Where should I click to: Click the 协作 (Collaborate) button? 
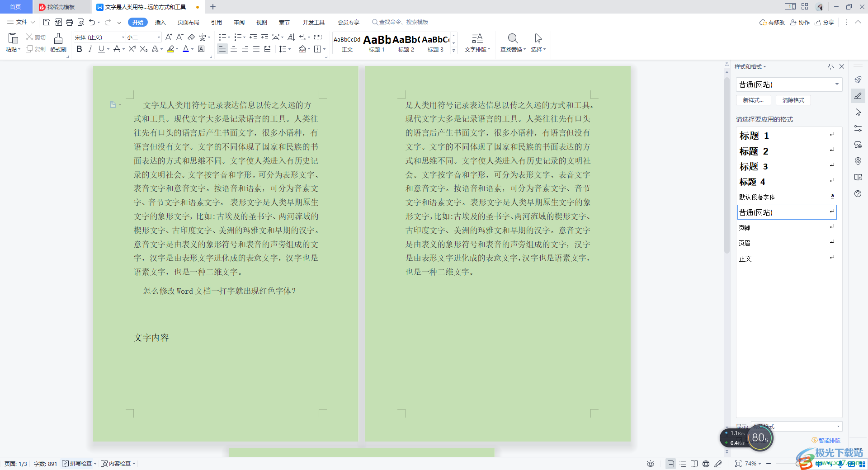(800, 22)
